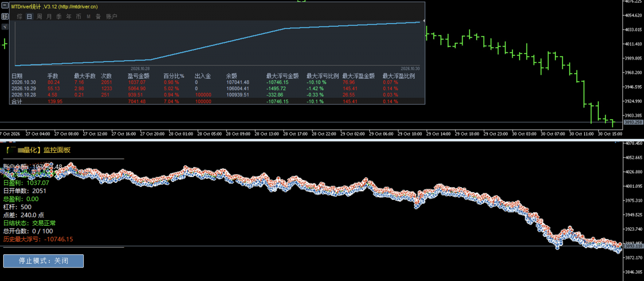The width and height of the screenshot is (644, 281).
Task: Click the 最大浮亏金额 column header
Action: pos(282,76)
